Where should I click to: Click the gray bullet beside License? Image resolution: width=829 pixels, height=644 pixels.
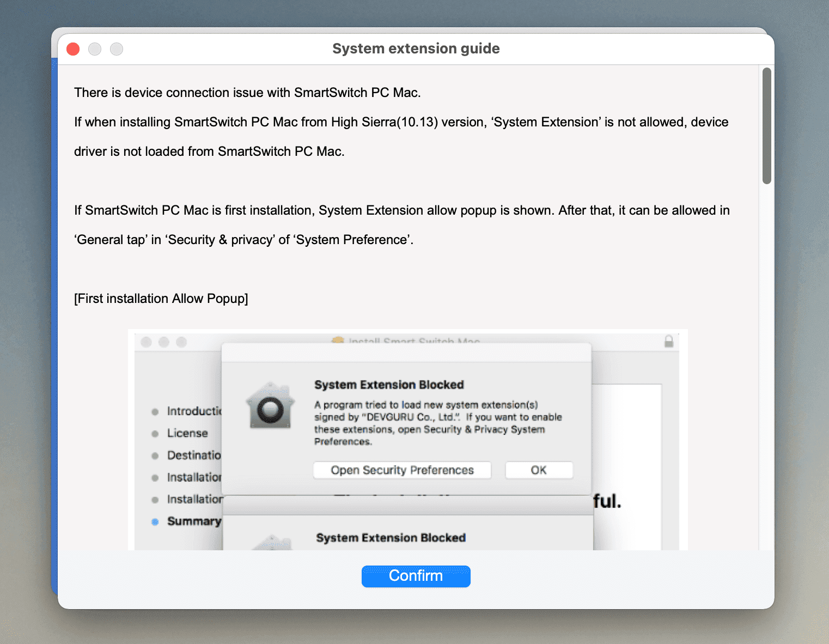click(x=155, y=434)
